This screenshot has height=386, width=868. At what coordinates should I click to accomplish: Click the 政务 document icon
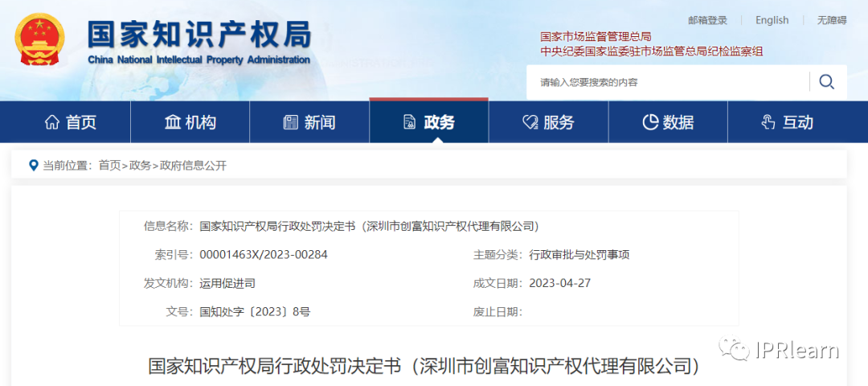[x=410, y=122]
